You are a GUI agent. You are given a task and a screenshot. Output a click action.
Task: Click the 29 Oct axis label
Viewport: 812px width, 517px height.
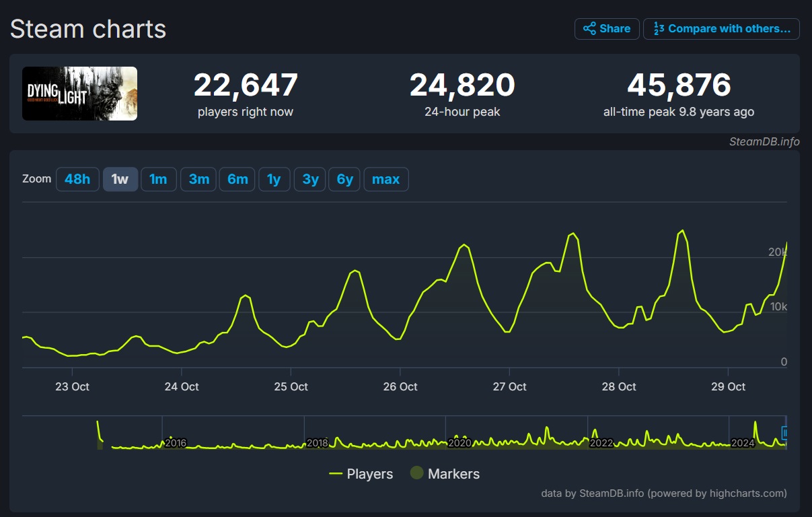(x=729, y=386)
